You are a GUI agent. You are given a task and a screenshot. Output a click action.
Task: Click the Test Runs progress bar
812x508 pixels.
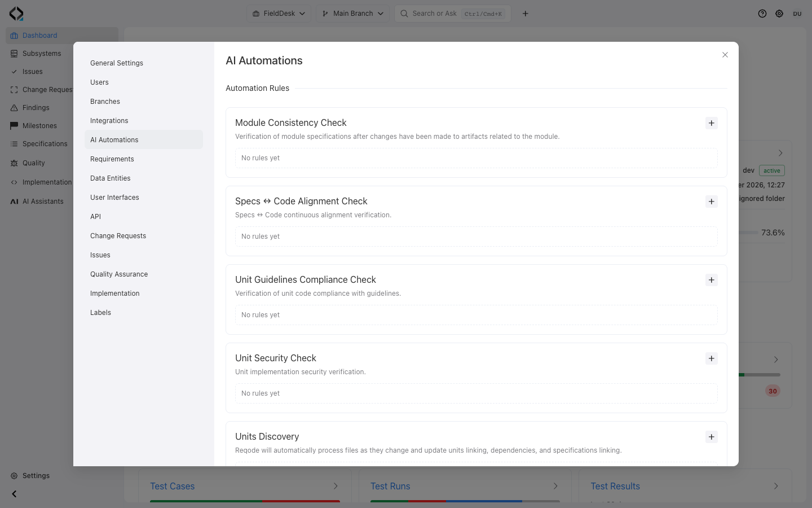[465, 501]
